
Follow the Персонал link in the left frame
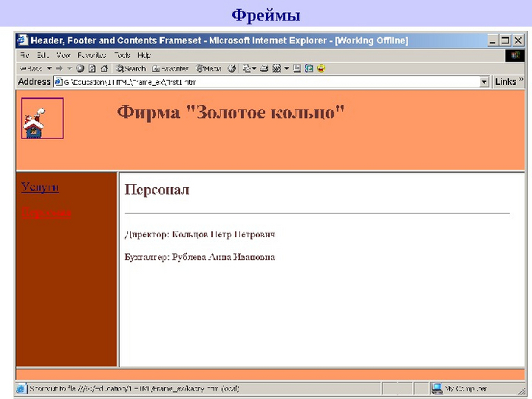click(x=46, y=214)
